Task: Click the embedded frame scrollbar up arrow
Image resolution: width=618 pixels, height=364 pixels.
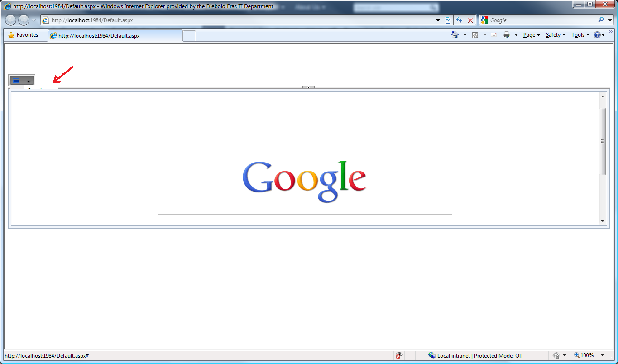Action: (x=603, y=96)
